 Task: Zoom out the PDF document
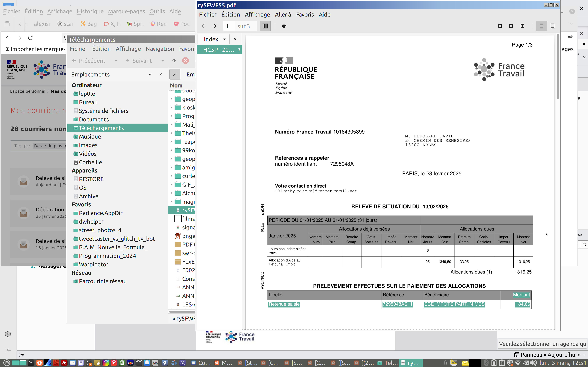[499, 26]
